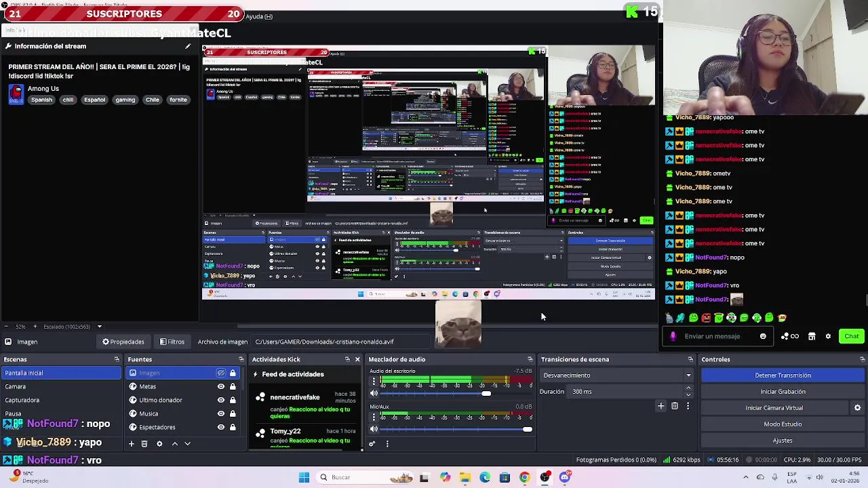
Task: Open virtual camera settings gear
Action: point(857,408)
